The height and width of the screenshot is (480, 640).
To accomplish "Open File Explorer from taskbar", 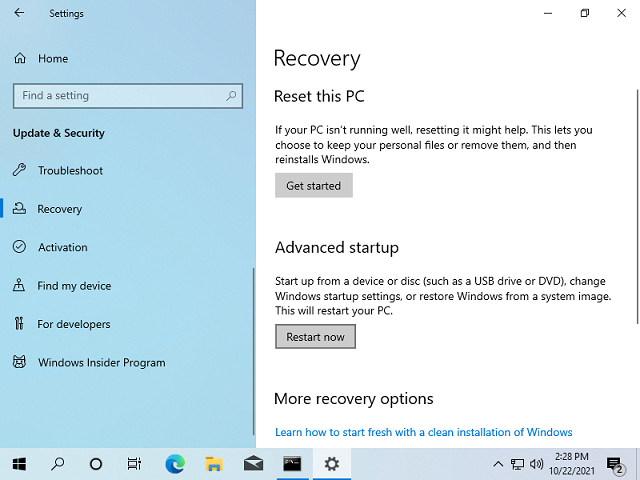I will pyautogui.click(x=214, y=464).
